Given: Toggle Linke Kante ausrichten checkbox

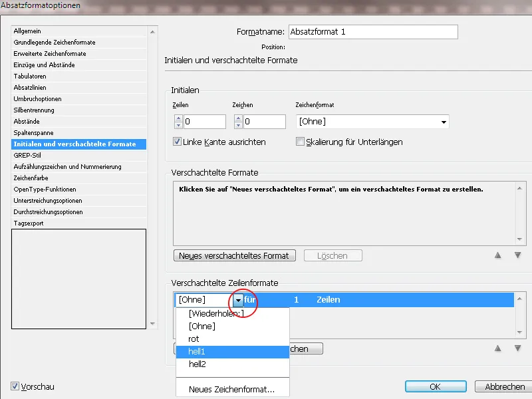Looking at the screenshot, I should coord(177,142).
